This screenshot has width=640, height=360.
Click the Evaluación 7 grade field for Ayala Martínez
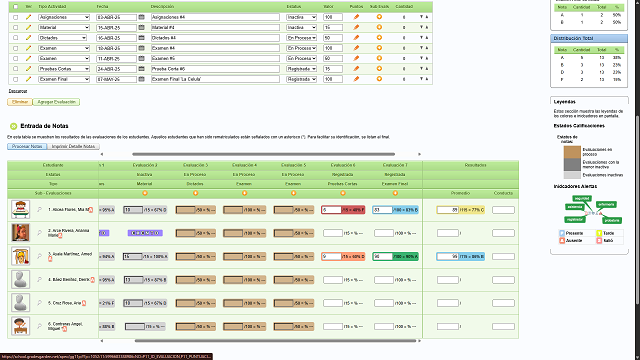pos(382,256)
